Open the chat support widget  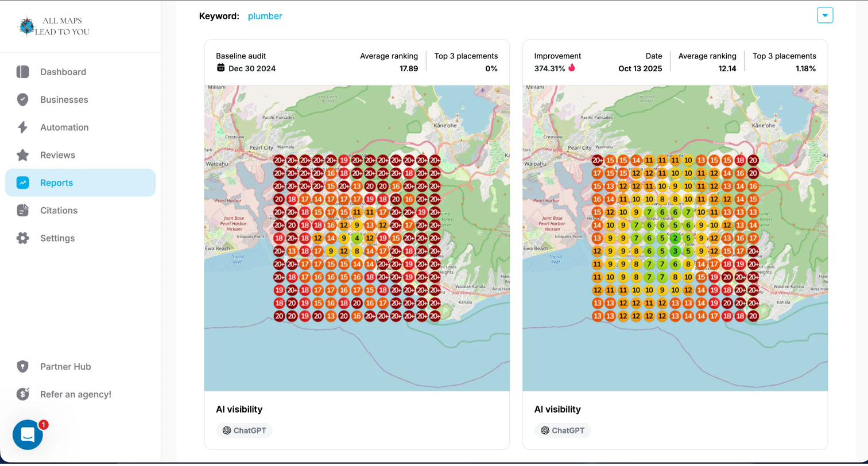pyautogui.click(x=28, y=435)
